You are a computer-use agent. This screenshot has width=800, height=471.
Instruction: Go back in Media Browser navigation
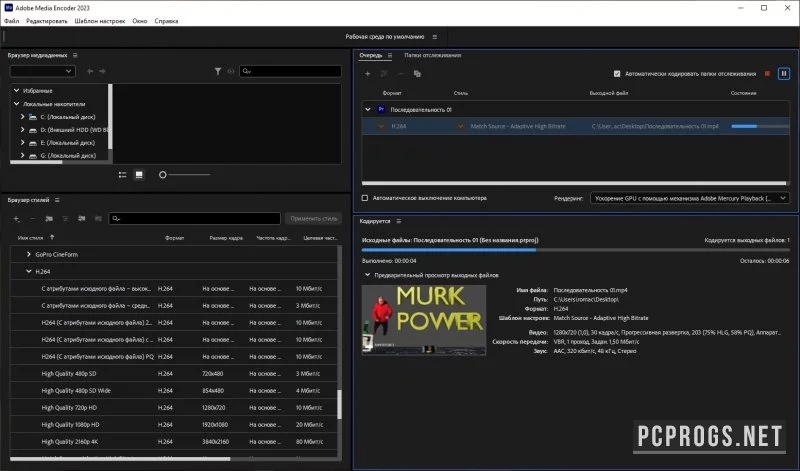(x=90, y=71)
